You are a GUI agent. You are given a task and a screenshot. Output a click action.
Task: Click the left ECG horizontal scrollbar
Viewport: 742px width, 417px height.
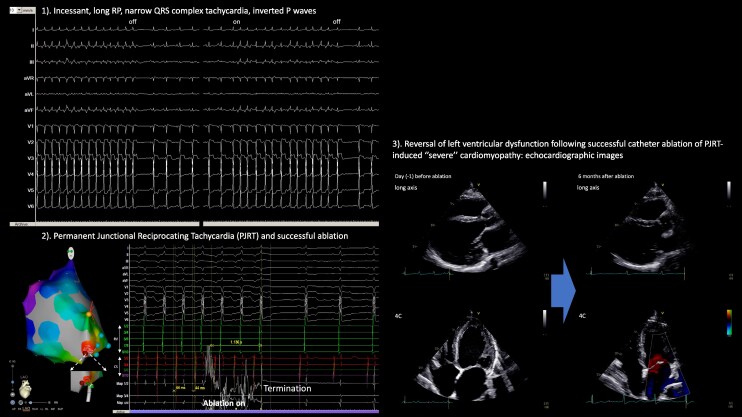click(105, 224)
